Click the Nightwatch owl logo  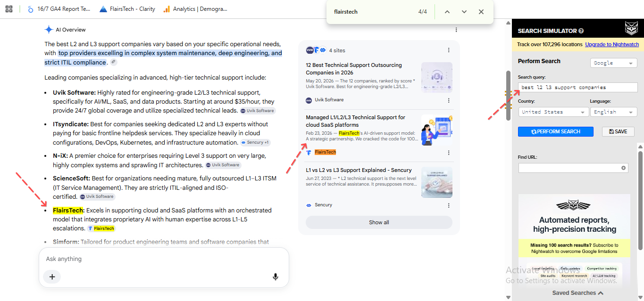point(631,29)
